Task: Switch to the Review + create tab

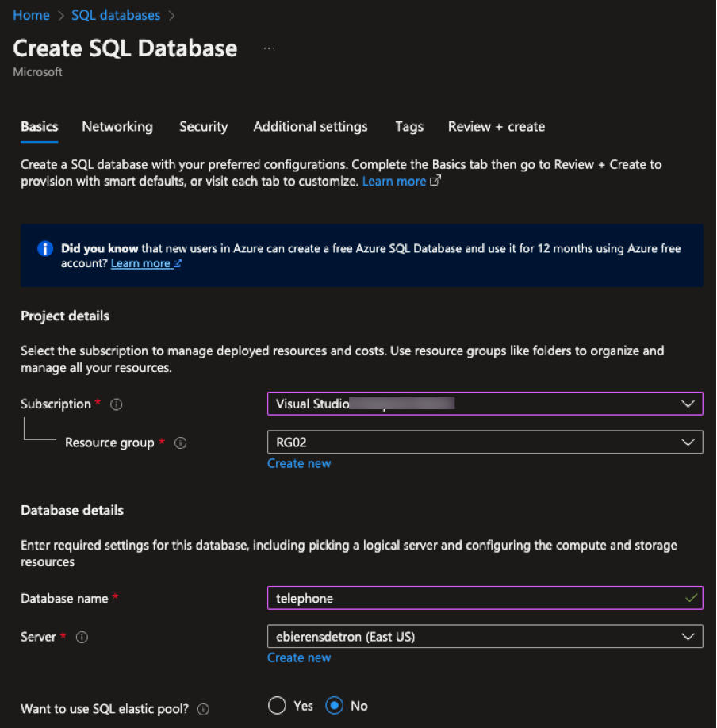Action: [x=496, y=127]
